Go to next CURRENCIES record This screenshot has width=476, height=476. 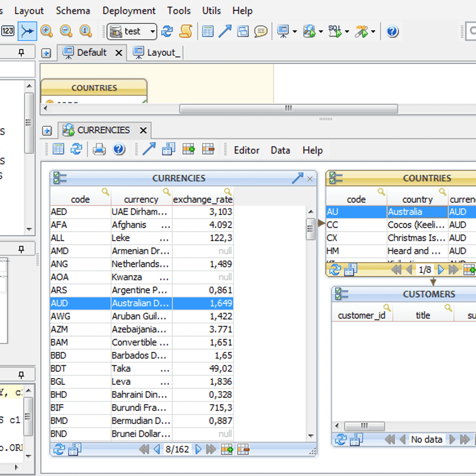pos(198,449)
